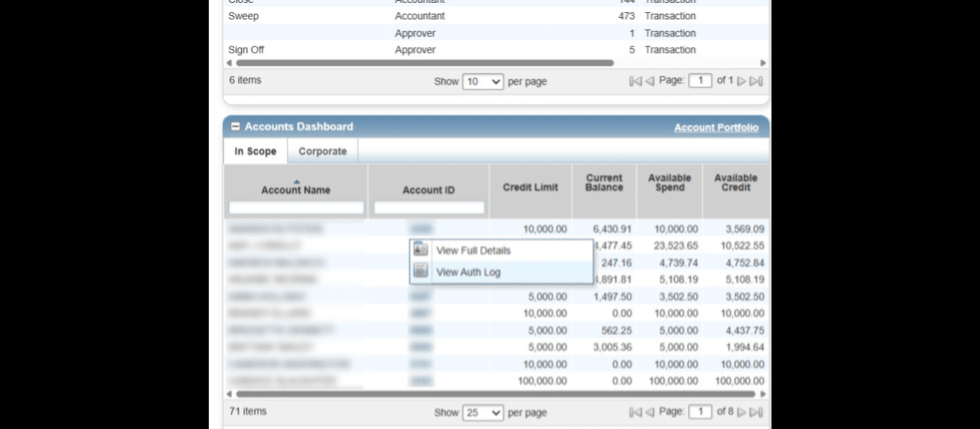Open the 10 per page dropdown
980x429 pixels.
[x=483, y=82]
